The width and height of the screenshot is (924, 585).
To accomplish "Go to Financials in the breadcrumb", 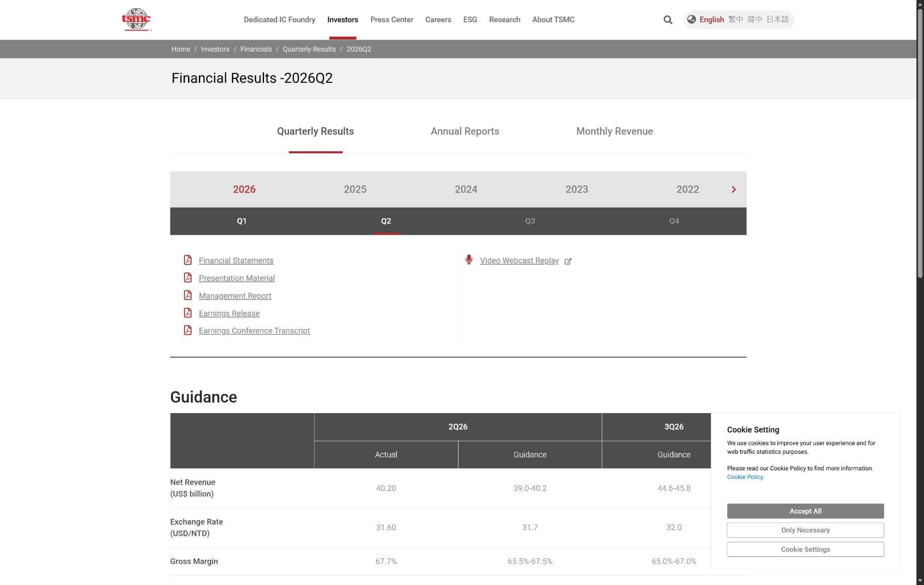I will [x=256, y=49].
